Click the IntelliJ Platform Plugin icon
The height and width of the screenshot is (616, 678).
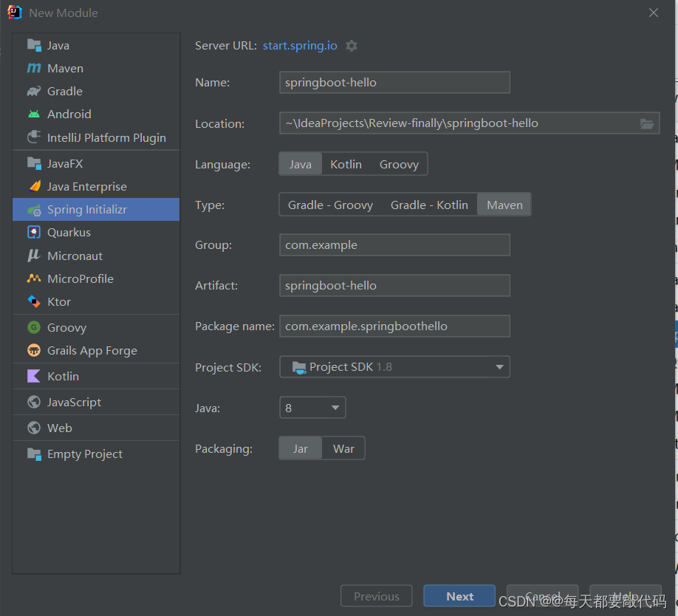pyautogui.click(x=34, y=137)
